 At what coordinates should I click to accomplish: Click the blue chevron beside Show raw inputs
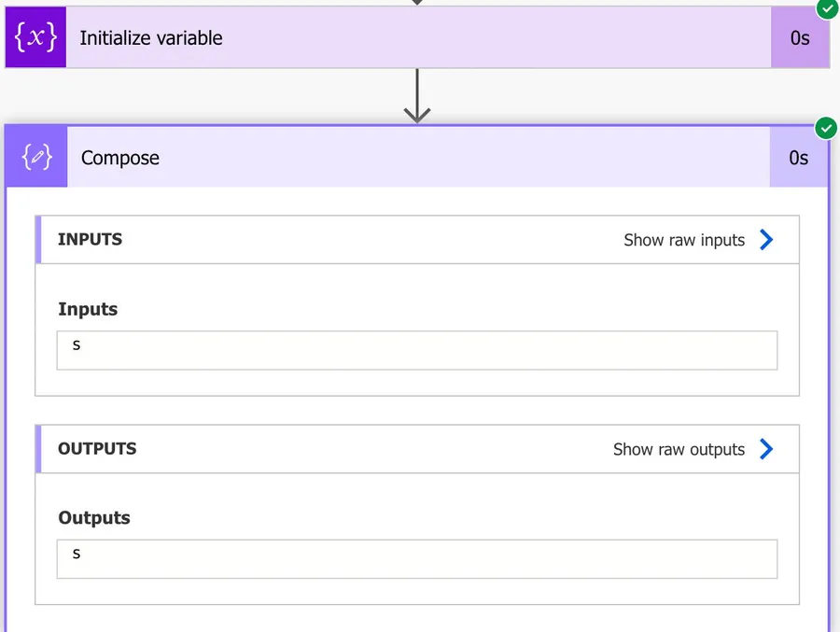click(x=766, y=240)
